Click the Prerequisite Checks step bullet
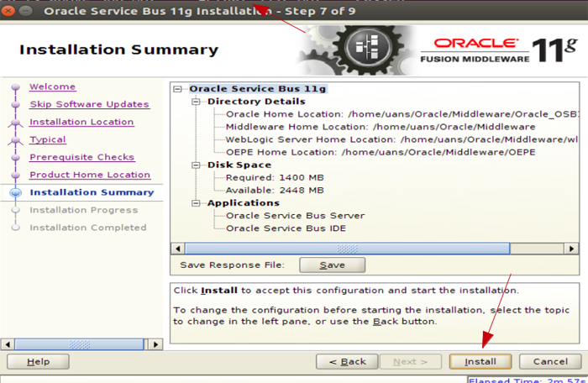 (x=15, y=158)
